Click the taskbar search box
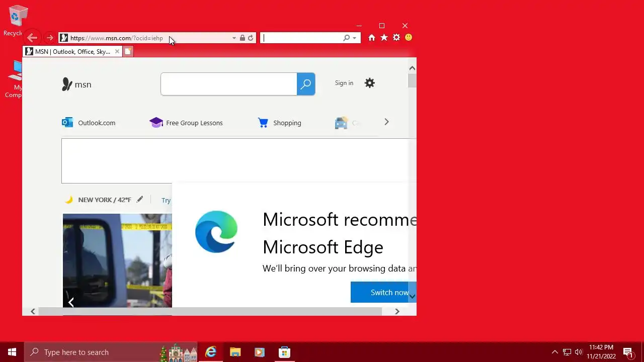The width and height of the screenshot is (644, 362). pos(111,352)
